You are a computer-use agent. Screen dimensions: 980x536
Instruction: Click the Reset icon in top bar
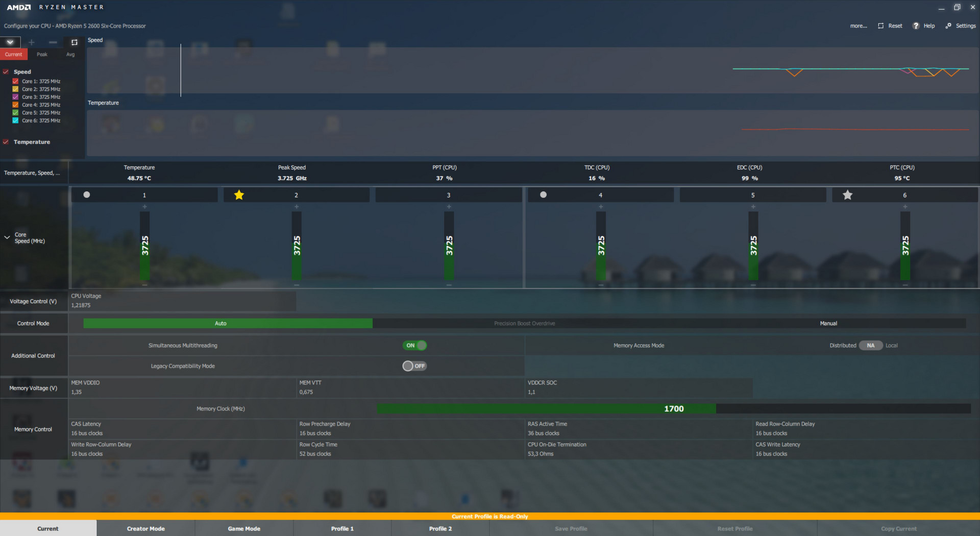880,26
